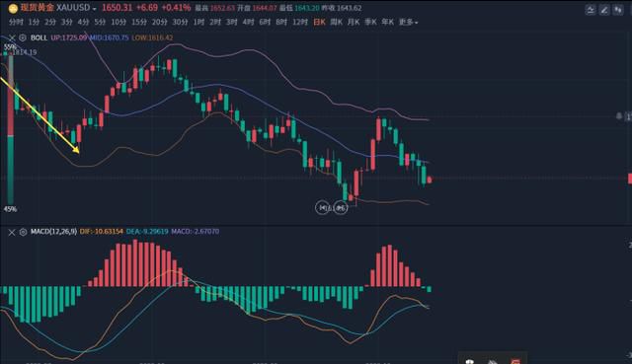Select the 15分 timeframe
Screen dimensions: 632x364
tap(139, 22)
